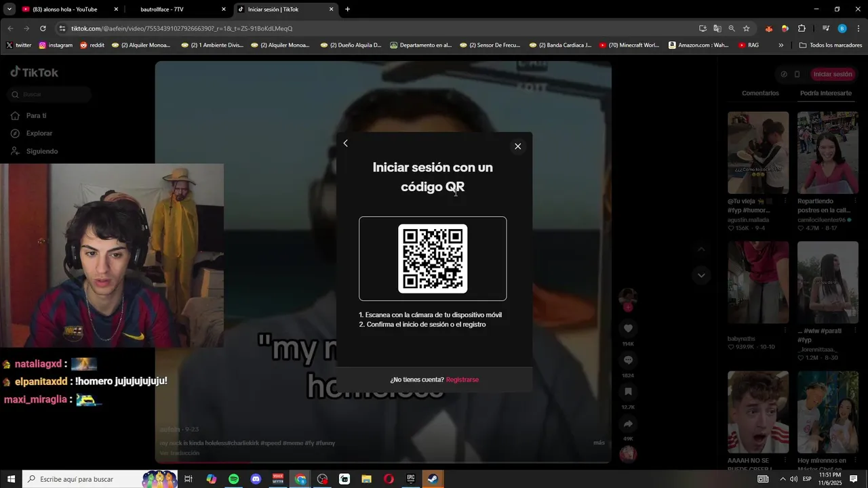This screenshot has height=488, width=868.
Task: Switch to the Podría interesarte tab
Action: click(825, 93)
